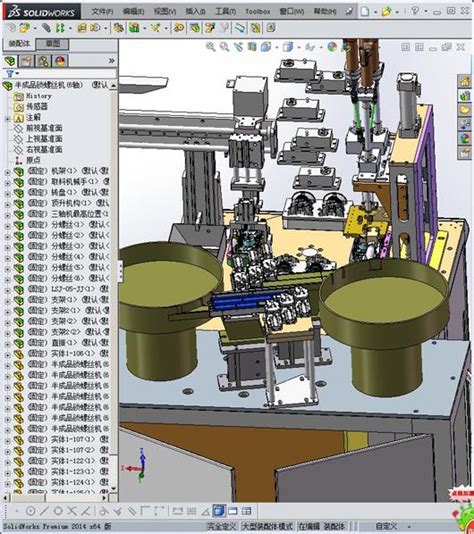Open the PropertyManager panel tab
Image resolution: width=474 pixels, height=534 pixels.
pyautogui.click(x=27, y=61)
